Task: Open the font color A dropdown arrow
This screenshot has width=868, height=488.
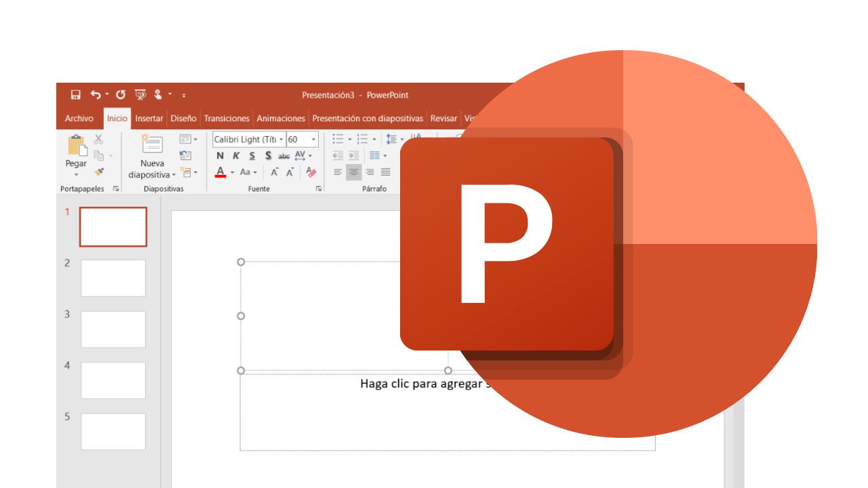Action: point(231,172)
